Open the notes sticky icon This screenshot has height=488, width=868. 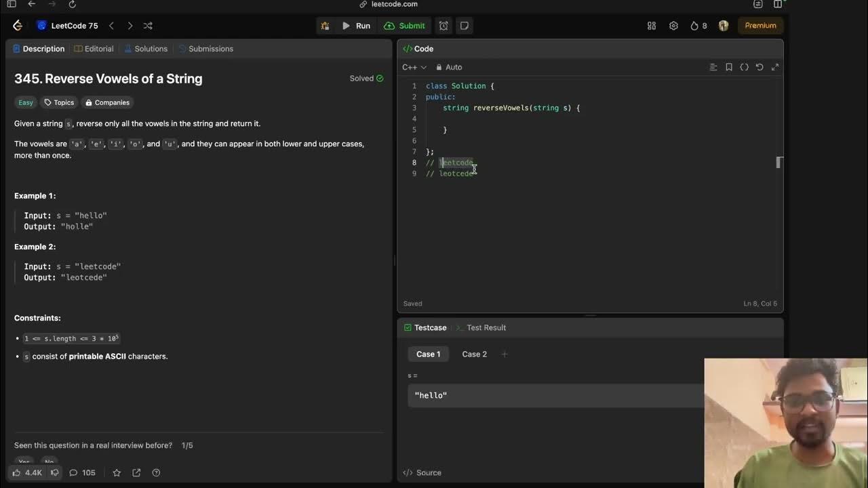tap(465, 26)
